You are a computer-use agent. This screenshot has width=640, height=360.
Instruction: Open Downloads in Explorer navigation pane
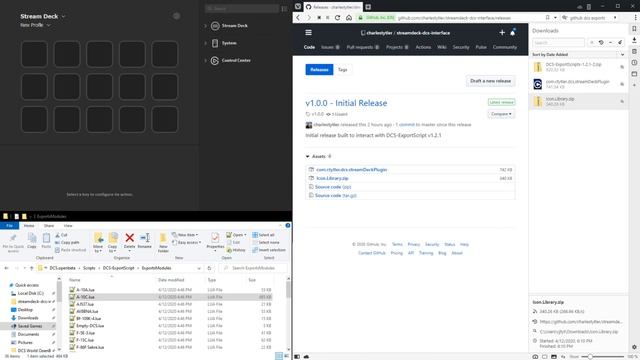[28, 318]
